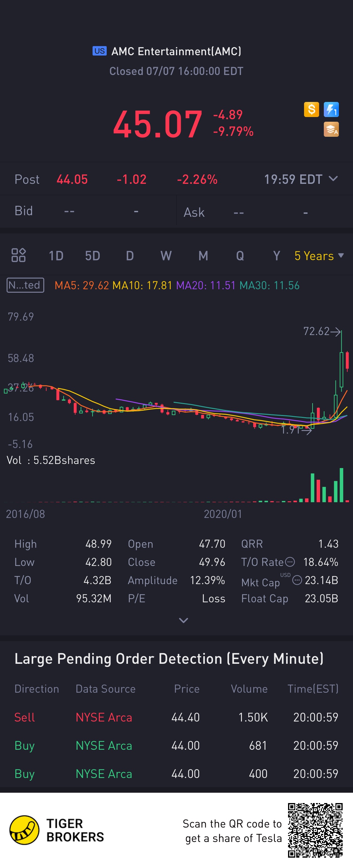Viewport: 353px width, 868px height.
Task: Tap the High value 48.99
Action: [99, 544]
